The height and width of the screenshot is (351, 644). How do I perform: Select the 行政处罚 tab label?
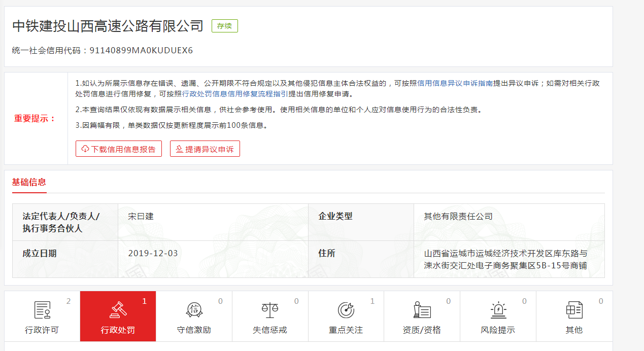(x=118, y=330)
